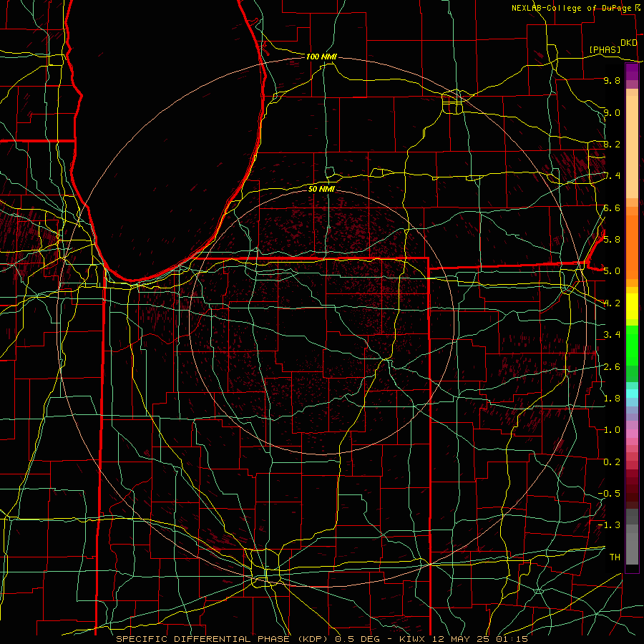Viewport: 644px width, 644px height.
Task: Click the DKD product code label
Action: coord(629,42)
